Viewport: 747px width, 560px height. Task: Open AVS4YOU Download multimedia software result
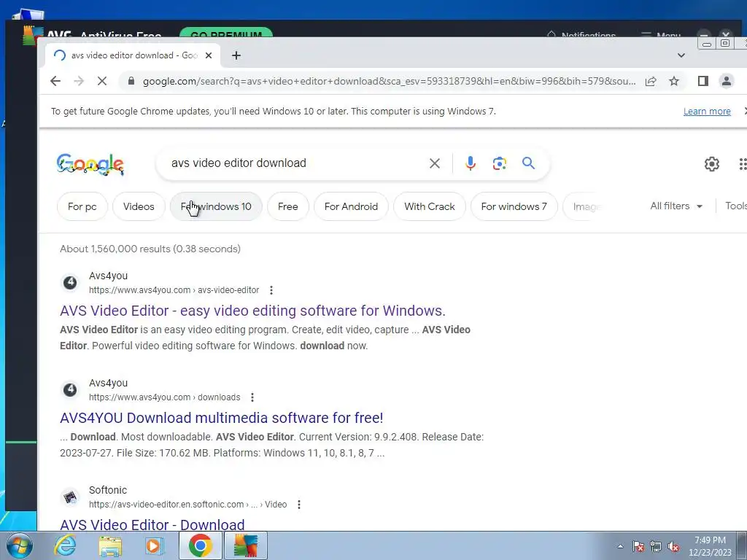point(222,418)
